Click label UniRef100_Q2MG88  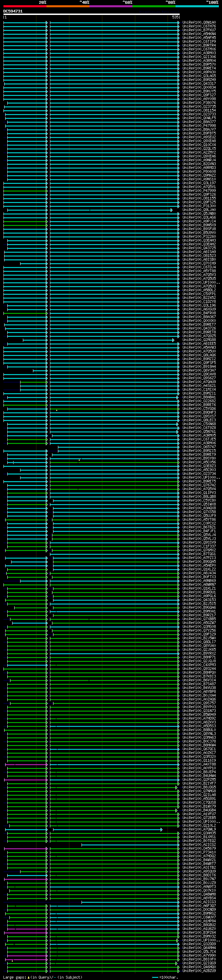coord(199,340)
